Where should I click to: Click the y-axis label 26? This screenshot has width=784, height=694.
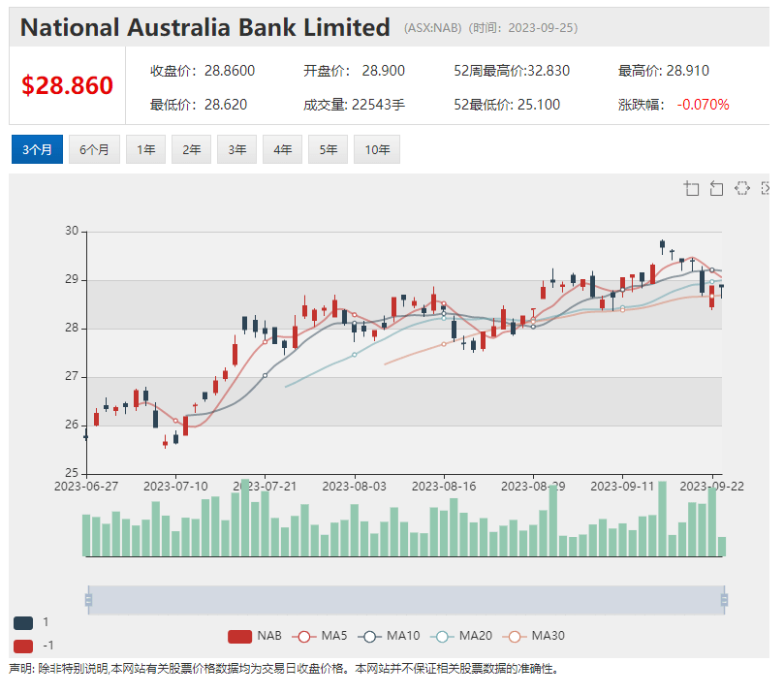(72, 425)
